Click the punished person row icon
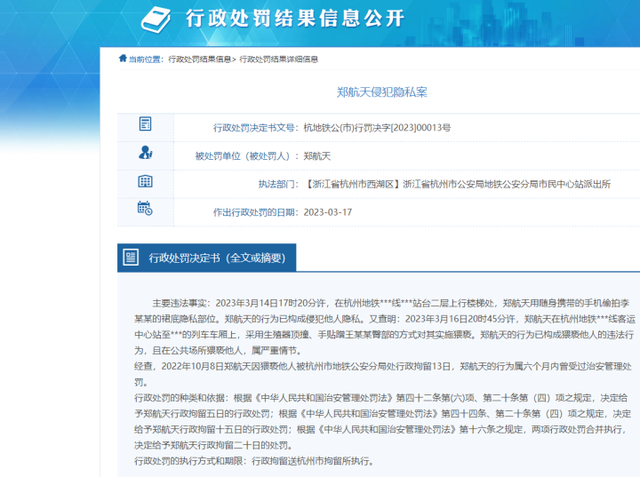 (145, 152)
